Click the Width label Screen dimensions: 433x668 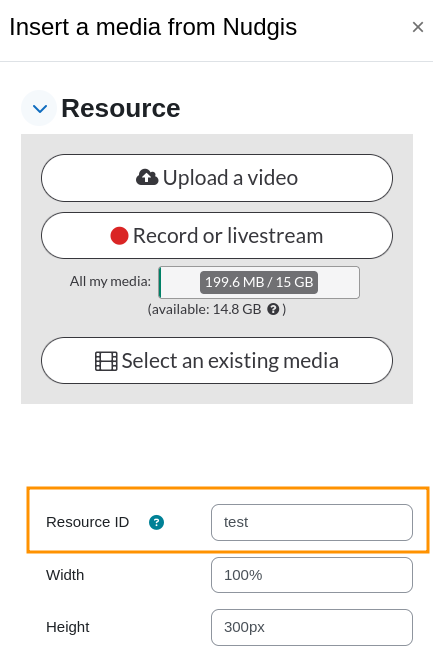point(65,575)
